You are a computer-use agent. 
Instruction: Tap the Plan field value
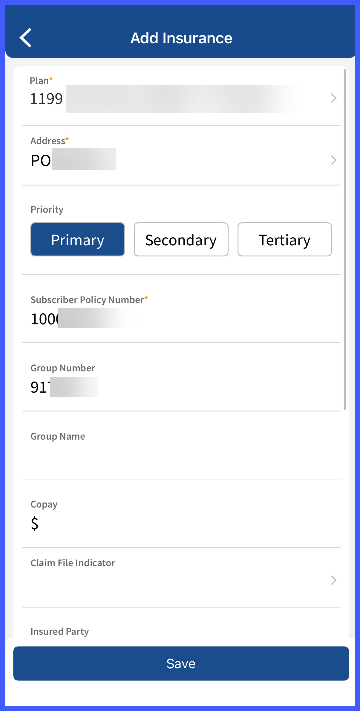click(x=163, y=98)
